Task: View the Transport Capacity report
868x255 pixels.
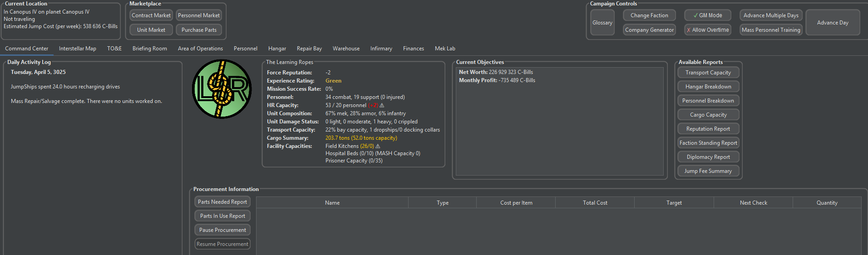Action: coord(708,73)
